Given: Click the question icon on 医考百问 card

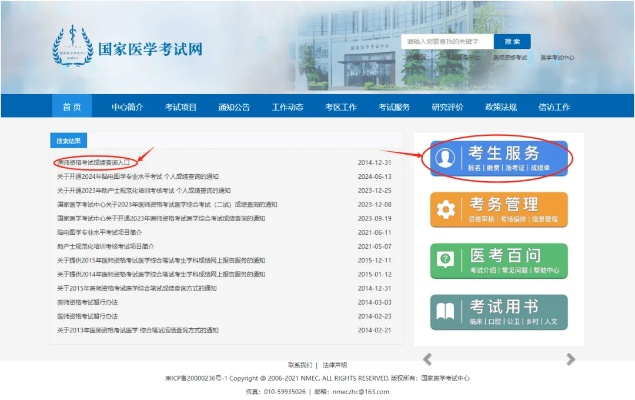Looking at the screenshot, I should point(445,260).
